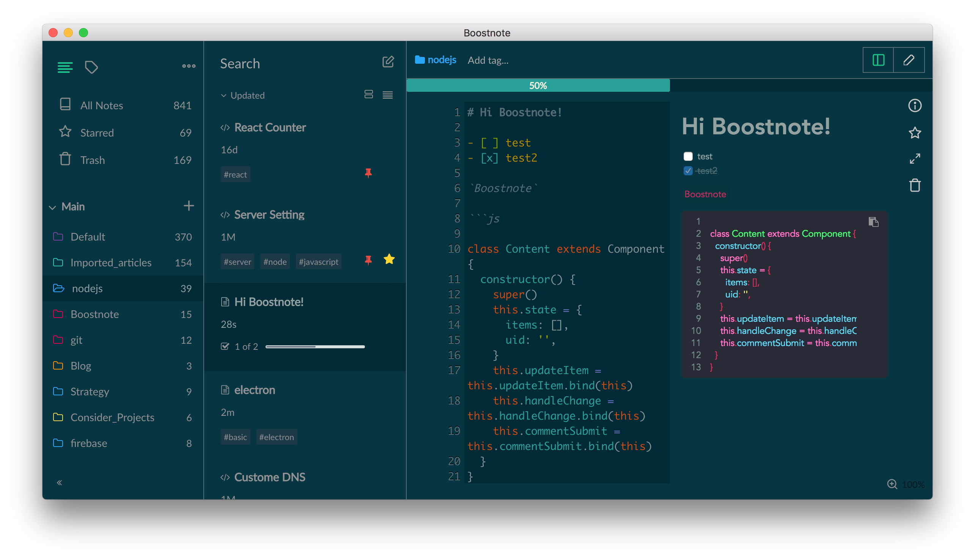Select the Default folder
Image resolution: width=975 pixels, height=560 pixels.
click(x=123, y=236)
